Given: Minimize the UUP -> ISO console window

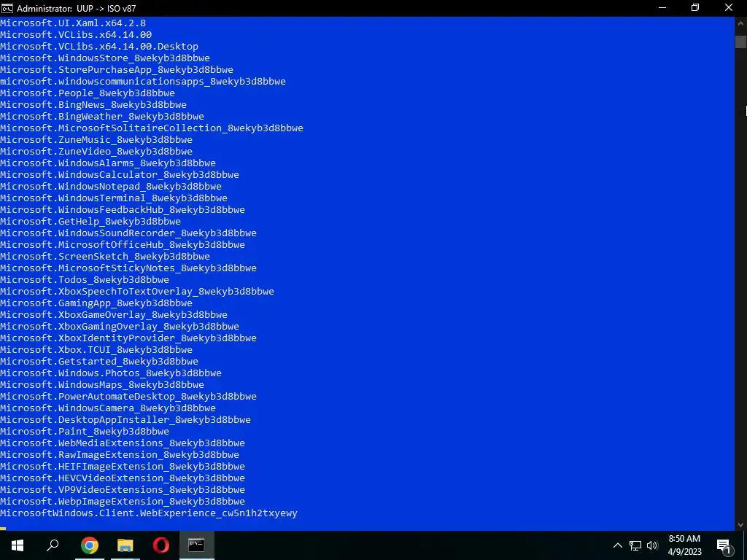Looking at the screenshot, I should coord(662,7).
